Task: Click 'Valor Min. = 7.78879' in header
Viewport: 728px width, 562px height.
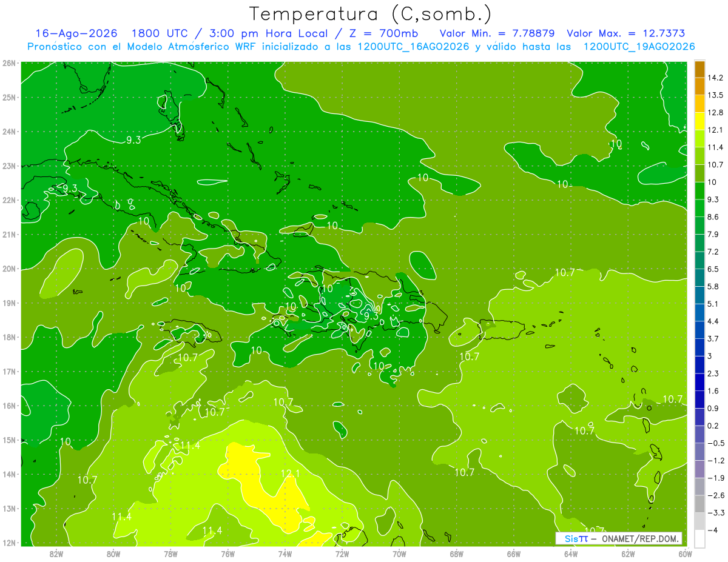Action: click(497, 33)
